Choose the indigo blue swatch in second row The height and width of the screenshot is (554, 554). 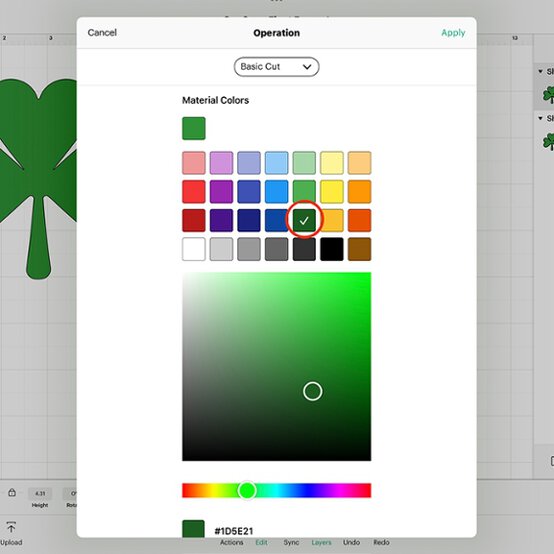click(249, 191)
